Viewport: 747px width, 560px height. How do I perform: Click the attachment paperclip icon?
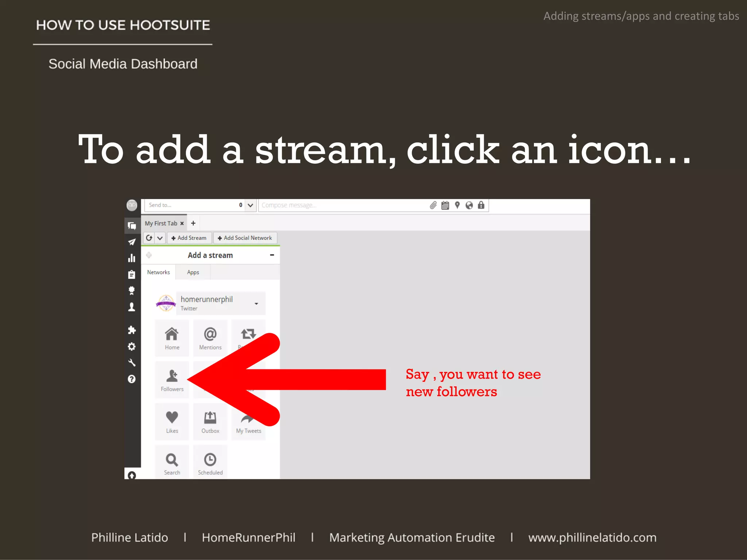433,205
